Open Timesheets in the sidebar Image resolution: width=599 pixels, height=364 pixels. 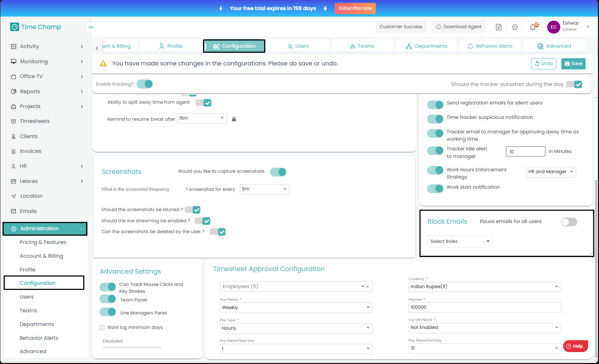tap(35, 121)
